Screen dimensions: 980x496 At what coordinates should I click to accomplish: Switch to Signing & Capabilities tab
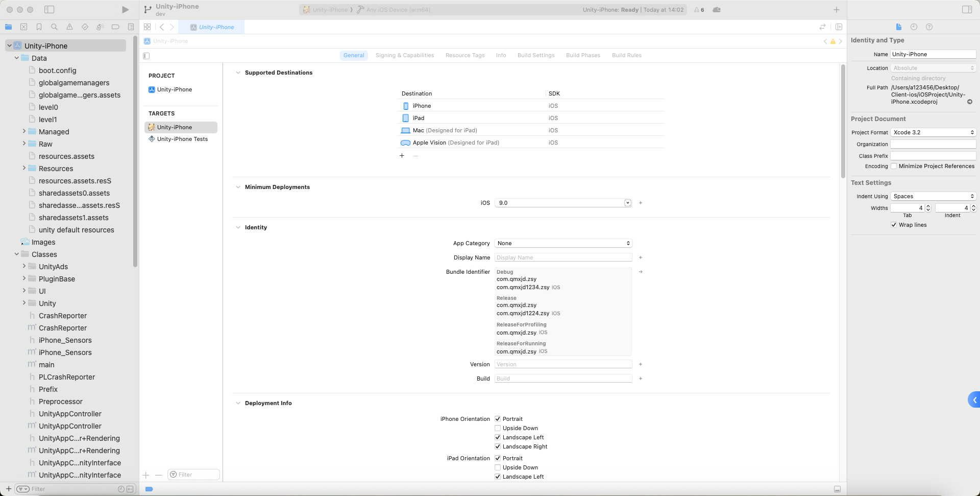(x=404, y=55)
